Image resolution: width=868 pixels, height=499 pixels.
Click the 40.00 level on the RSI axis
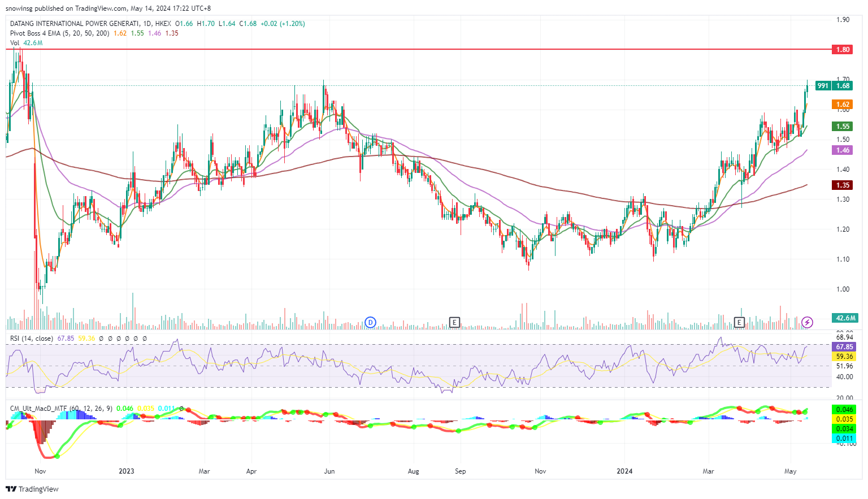click(x=844, y=377)
